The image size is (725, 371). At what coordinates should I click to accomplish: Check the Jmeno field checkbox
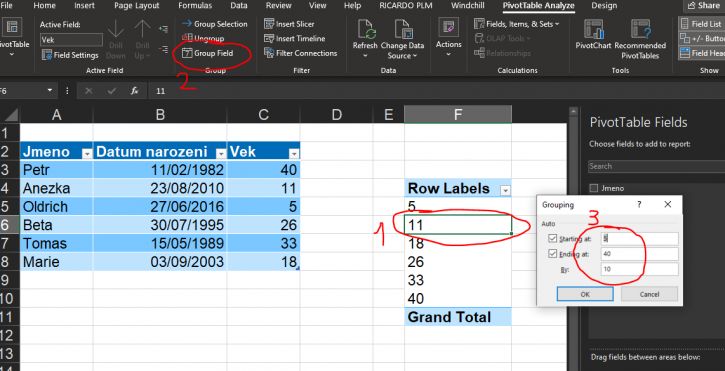595,188
